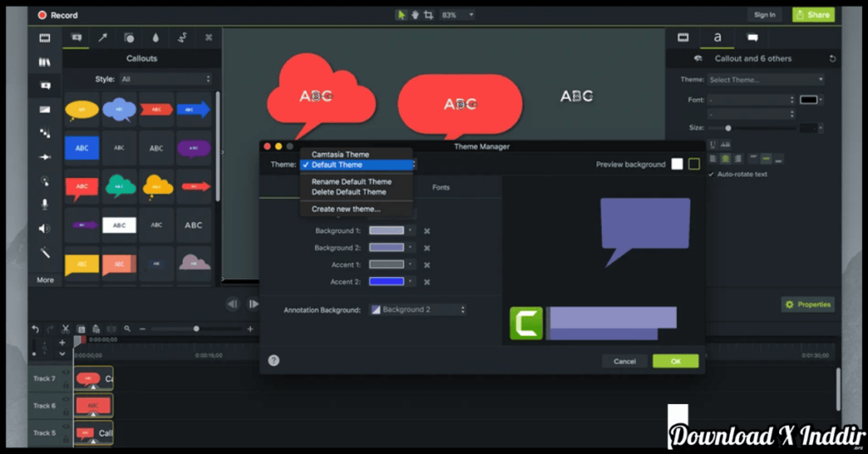Image resolution: width=868 pixels, height=454 pixels.
Task: Click Accent 2 blue color swatch
Action: [x=387, y=281]
